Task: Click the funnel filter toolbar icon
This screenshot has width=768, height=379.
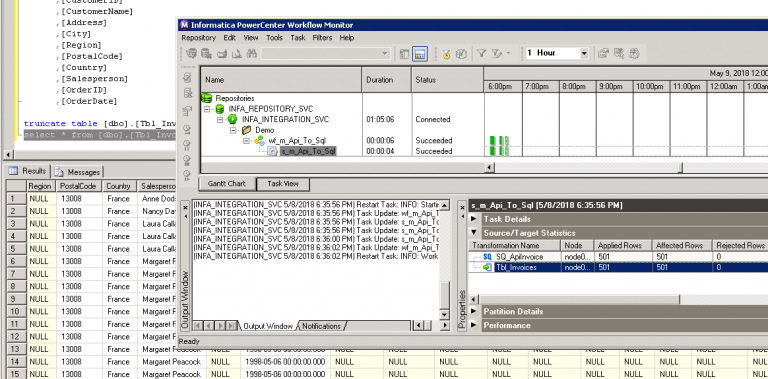Action: pyautogui.click(x=481, y=53)
